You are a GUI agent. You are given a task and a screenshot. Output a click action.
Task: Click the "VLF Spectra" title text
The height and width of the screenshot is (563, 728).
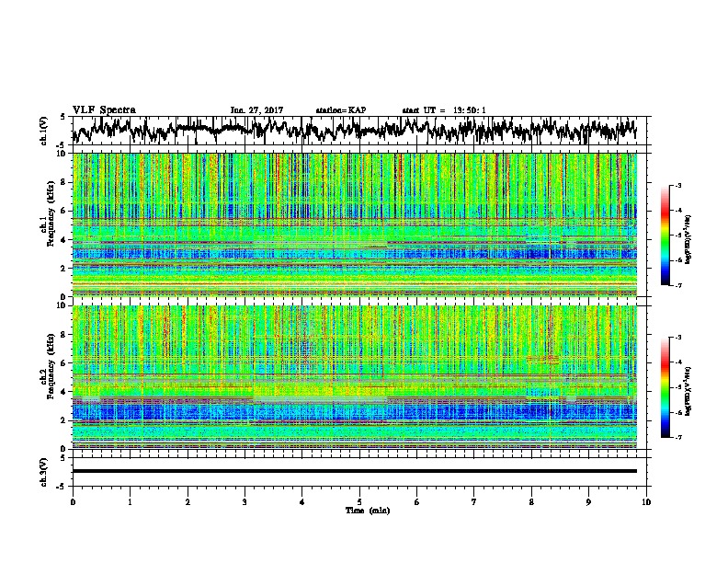[x=104, y=110]
